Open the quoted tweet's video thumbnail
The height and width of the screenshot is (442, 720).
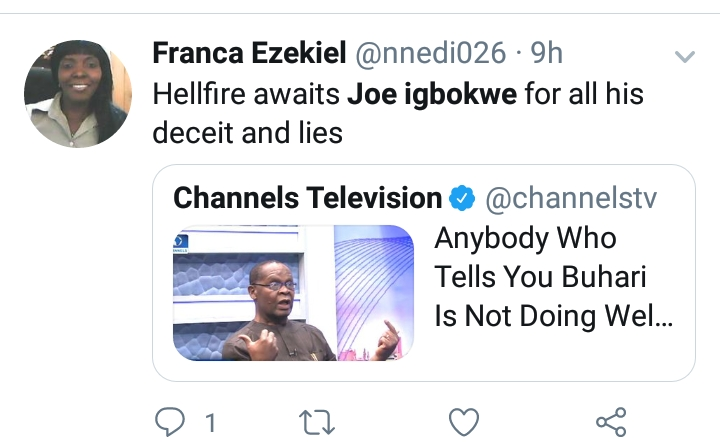293,292
